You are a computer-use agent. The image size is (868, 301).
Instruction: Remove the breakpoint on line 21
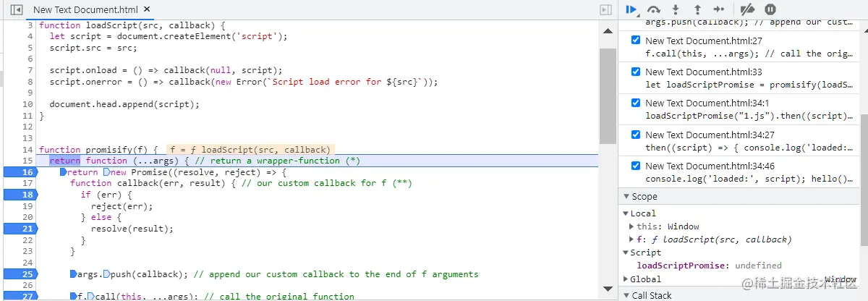[x=20, y=229]
